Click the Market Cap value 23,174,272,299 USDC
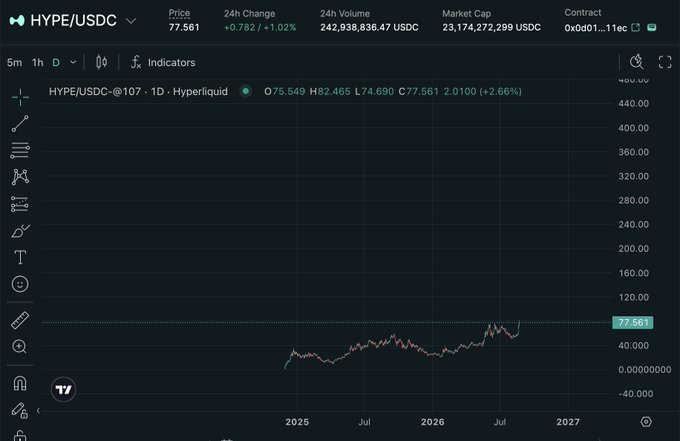 (491, 27)
